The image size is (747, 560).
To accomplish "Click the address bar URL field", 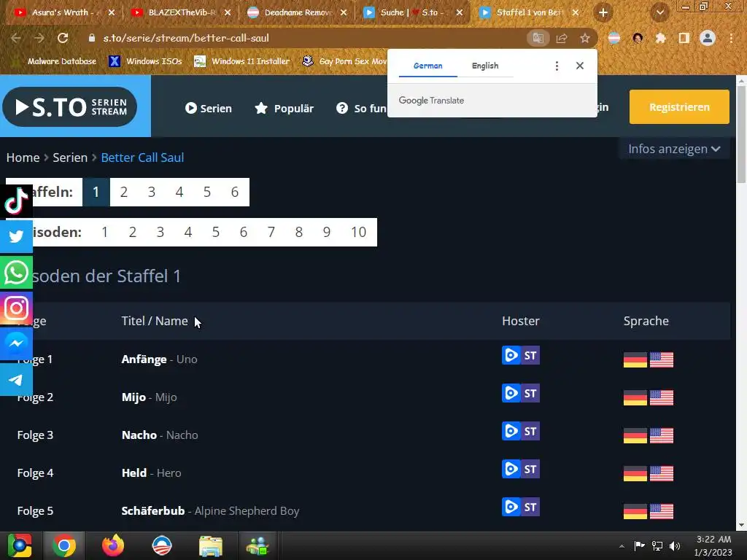I will (x=305, y=38).
